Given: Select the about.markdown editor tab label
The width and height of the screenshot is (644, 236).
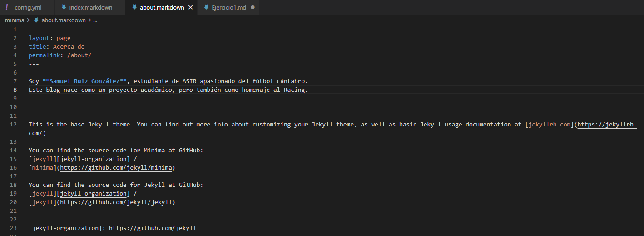Looking at the screenshot, I should click(162, 8).
